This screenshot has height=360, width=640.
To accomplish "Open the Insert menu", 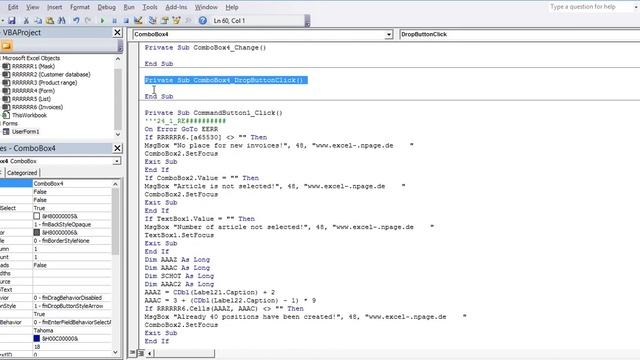I will (54, 7).
